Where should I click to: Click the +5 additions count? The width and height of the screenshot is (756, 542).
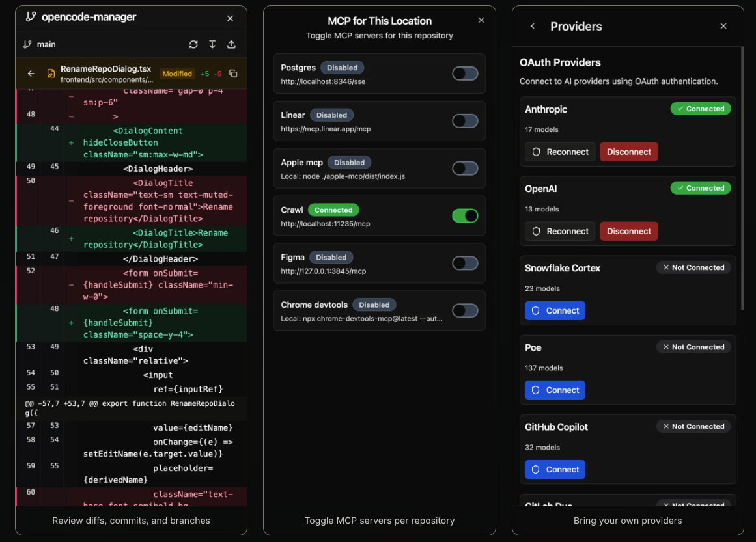(205, 74)
